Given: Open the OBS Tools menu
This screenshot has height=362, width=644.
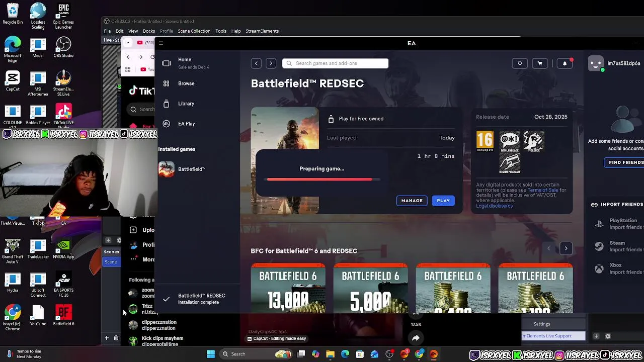Looking at the screenshot, I should 221,31.
